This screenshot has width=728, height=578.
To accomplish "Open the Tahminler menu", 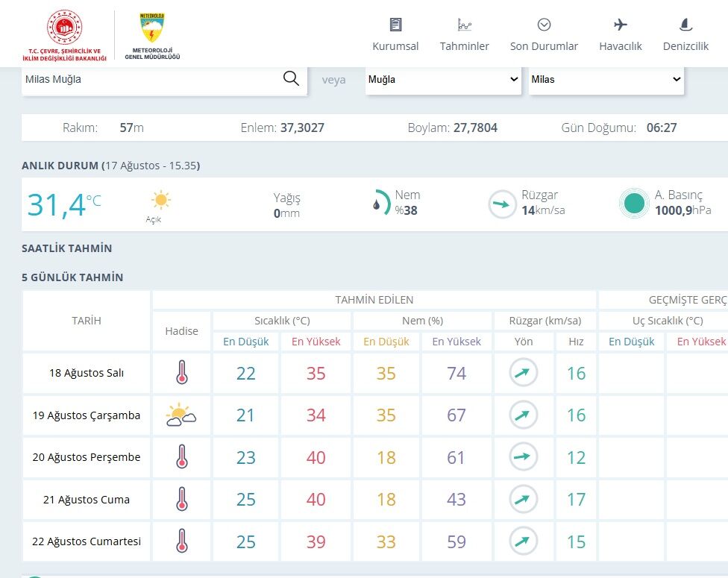I will point(464,35).
